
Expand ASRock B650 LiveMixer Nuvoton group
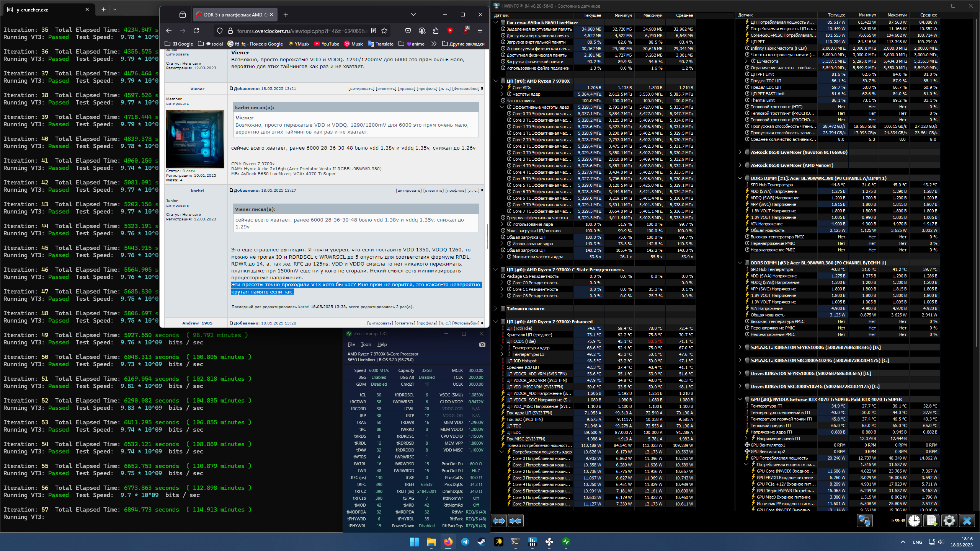coord(740,152)
